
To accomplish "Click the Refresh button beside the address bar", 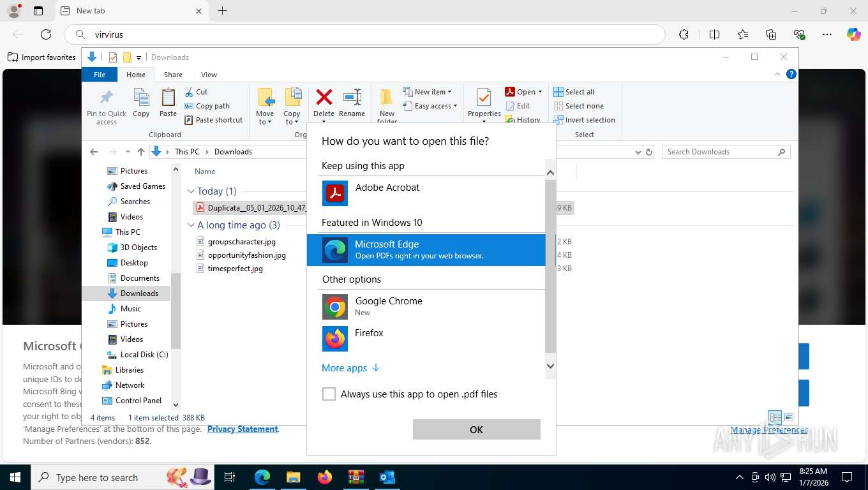I will tap(649, 152).
